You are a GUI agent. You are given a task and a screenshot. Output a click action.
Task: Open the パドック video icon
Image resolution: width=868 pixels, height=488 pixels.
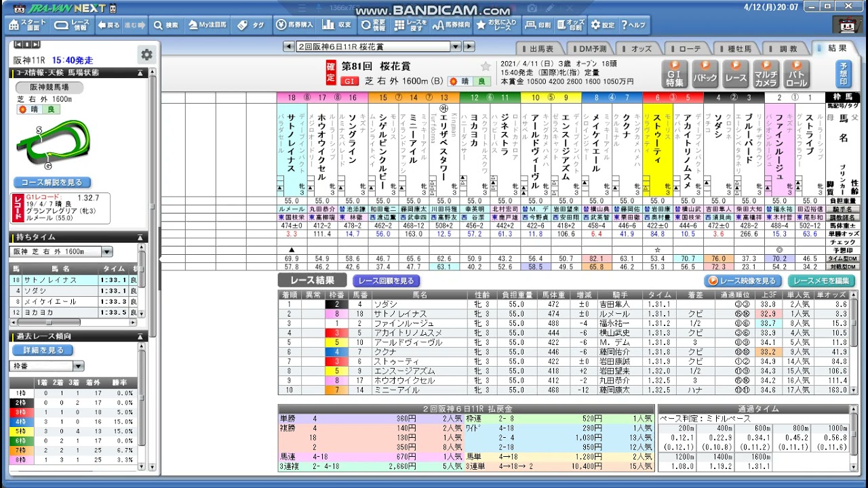coord(705,75)
